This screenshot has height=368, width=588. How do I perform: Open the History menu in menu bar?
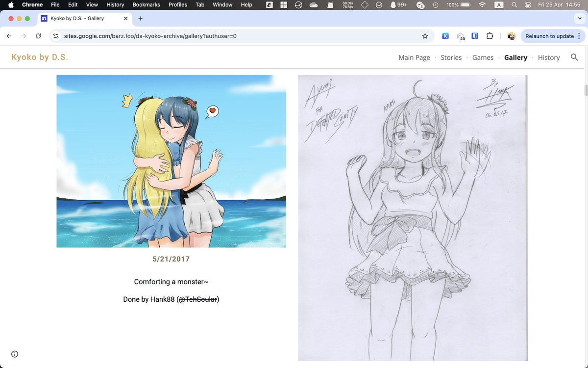point(115,4)
